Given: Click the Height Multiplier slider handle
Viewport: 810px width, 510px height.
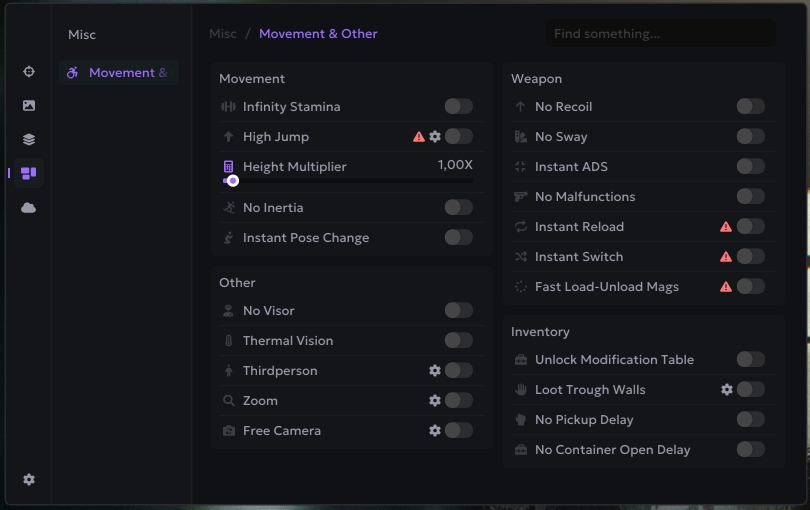Looking at the screenshot, I should coord(233,181).
